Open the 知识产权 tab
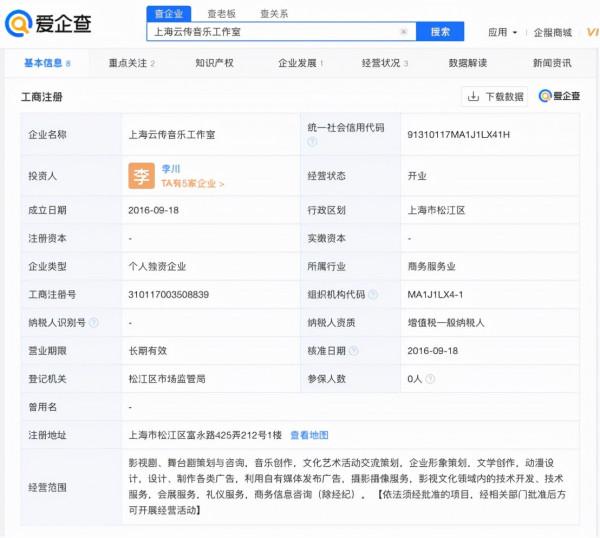Viewport: 600px width, 538px height. (x=214, y=63)
